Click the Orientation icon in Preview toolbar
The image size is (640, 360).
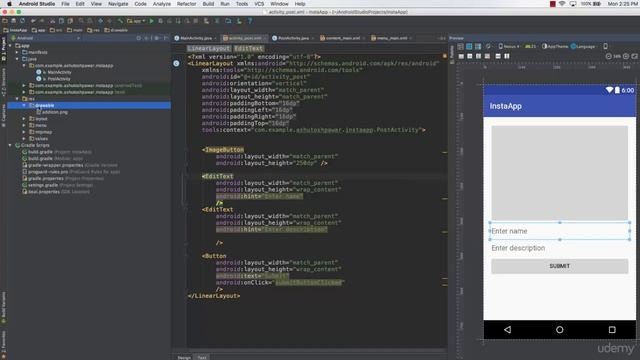click(488, 47)
